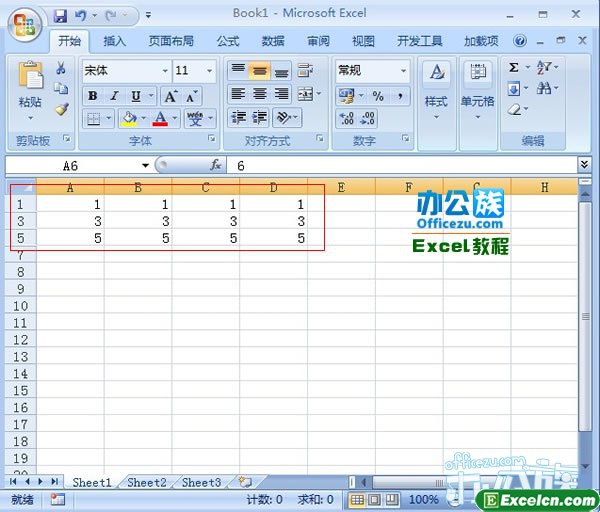
Task: Switch to the 审阅 tab
Action: [318, 41]
